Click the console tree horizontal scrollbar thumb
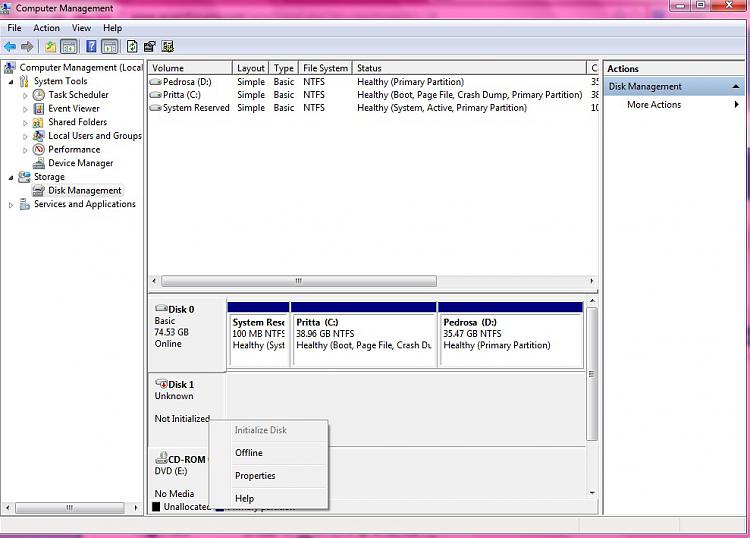Viewport: 750px width, 538px height. point(70,507)
